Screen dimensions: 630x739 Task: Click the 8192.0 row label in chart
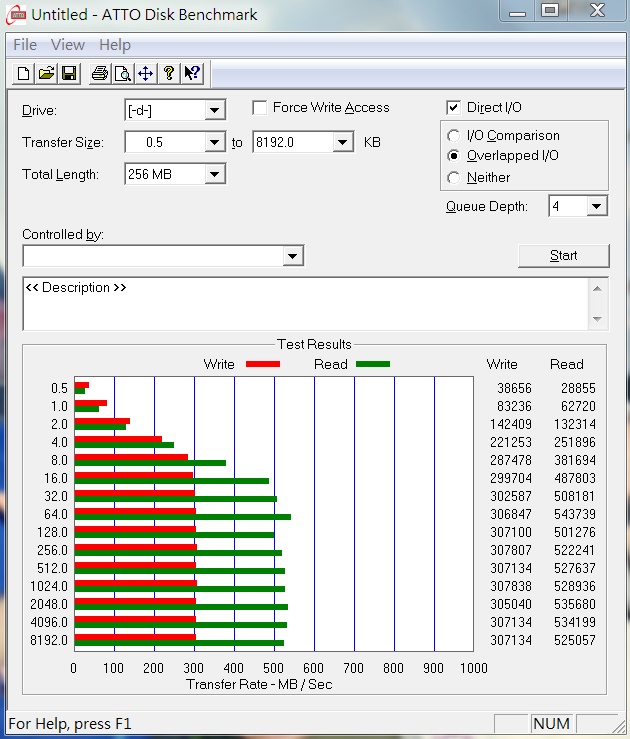(49, 640)
